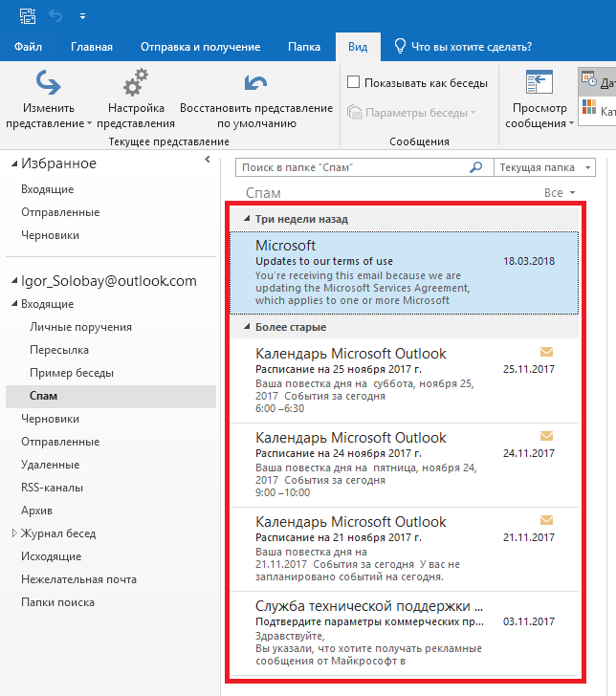Image resolution: width=616 pixels, height=696 pixels.
Task: Open Настройка представления gear icon
Action: click(x=136, y=82)
